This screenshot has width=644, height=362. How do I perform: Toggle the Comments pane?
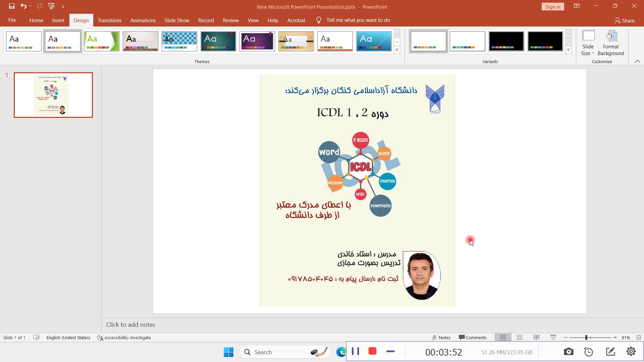click(x=473, y=337)
